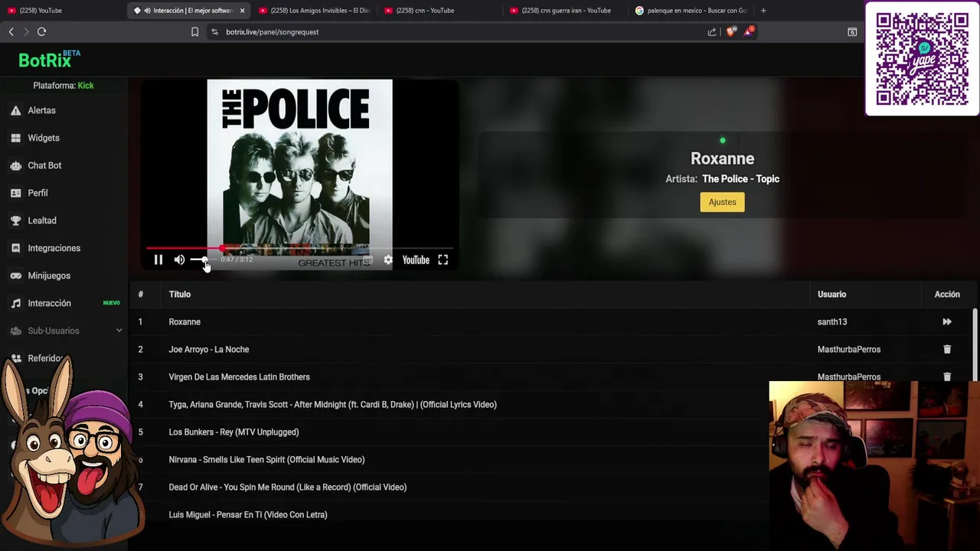Image resolution: width=980 pixels, height=551 pixels.
Task: Switch to palenque en mexico tab
Action: click(691, 10)
